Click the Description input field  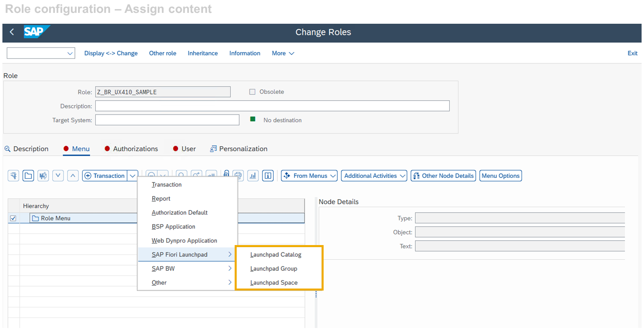272,106
